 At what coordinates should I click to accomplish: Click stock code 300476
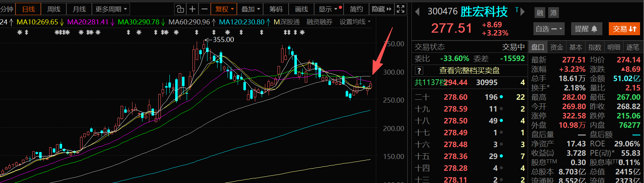[442, 11]
